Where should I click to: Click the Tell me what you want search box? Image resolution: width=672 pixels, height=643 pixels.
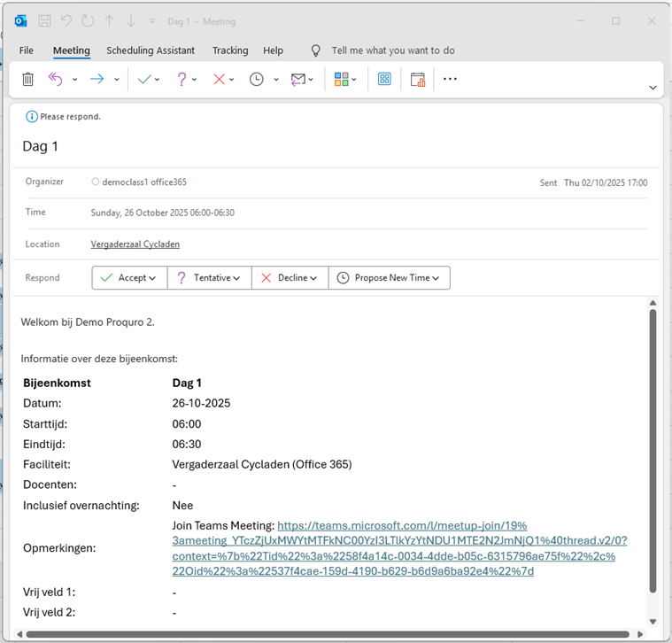(x=392, y=50)
